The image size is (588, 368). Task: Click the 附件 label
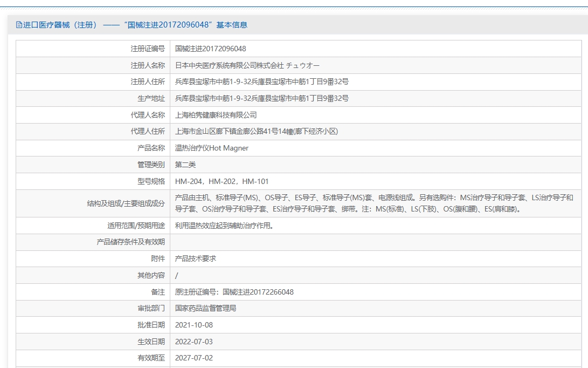pyautogui.click(x=158, y=258)
